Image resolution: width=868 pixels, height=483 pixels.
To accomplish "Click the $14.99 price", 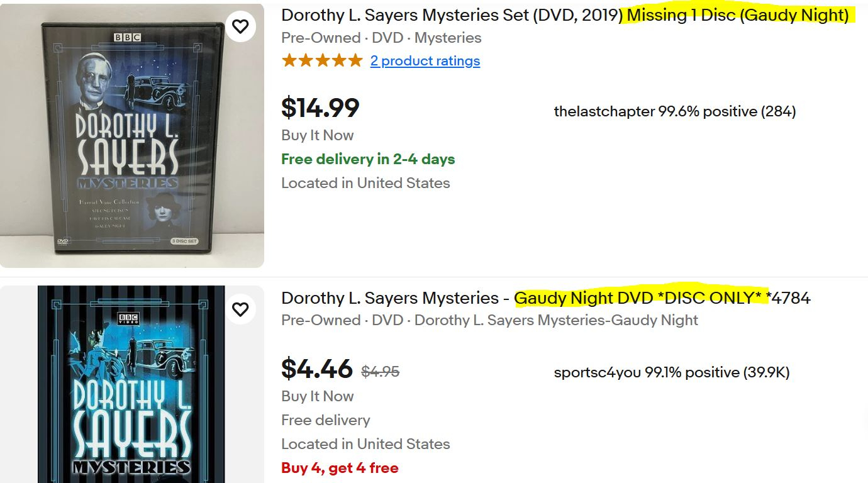I will 320,108.
